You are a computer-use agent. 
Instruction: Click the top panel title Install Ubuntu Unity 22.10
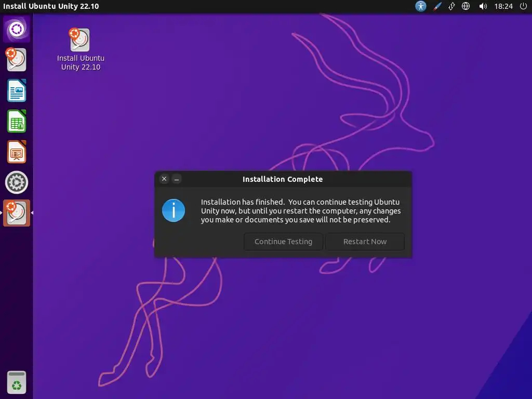(x=51, y=6)
